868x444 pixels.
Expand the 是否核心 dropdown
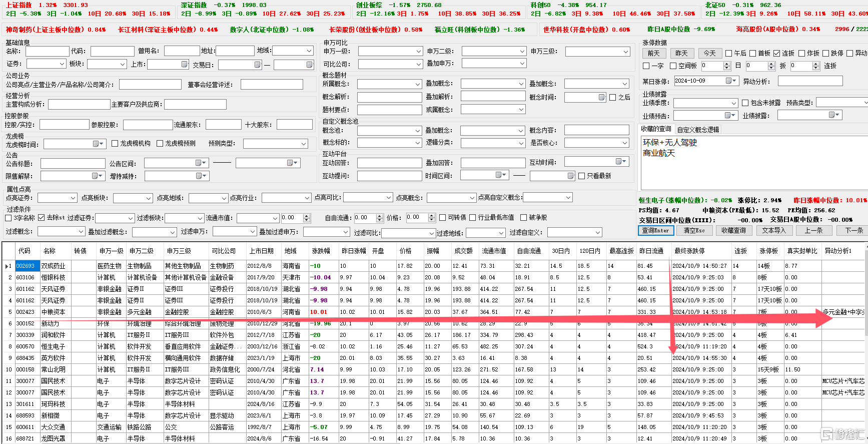coord(625,143)
